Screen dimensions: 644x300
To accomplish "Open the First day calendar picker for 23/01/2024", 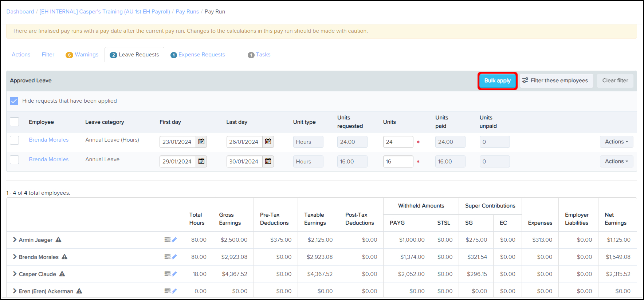I will [201, 142].
